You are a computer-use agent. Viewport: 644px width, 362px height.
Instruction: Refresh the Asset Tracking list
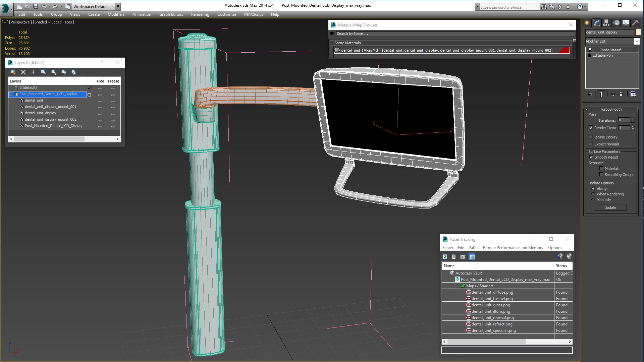click(x=445, y=257)
